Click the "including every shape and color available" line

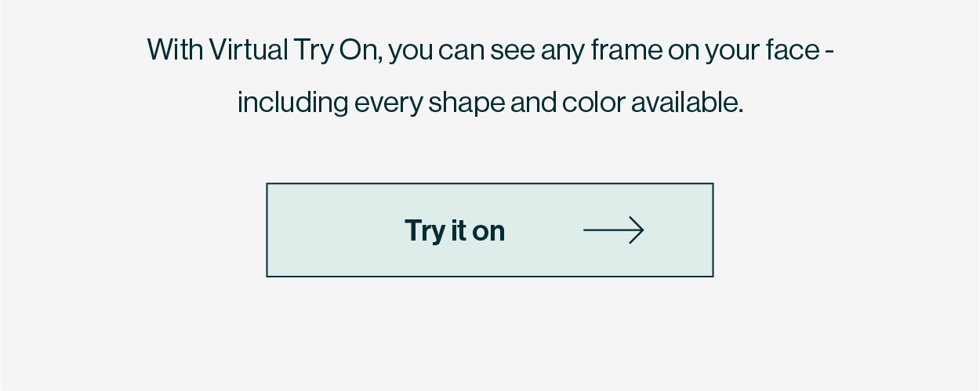pos(490,103)
